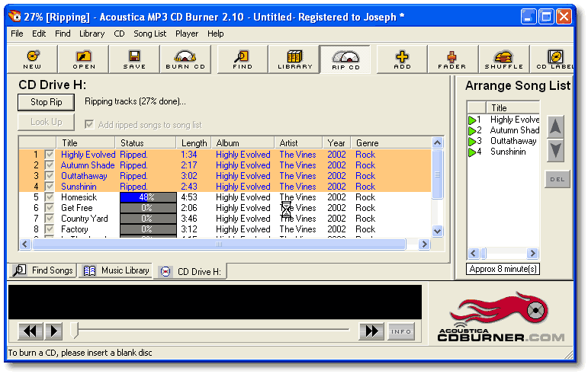Play song 2 Autumn Shade green arrow
This screenshot has width=588, height=374.
(472, 131)
